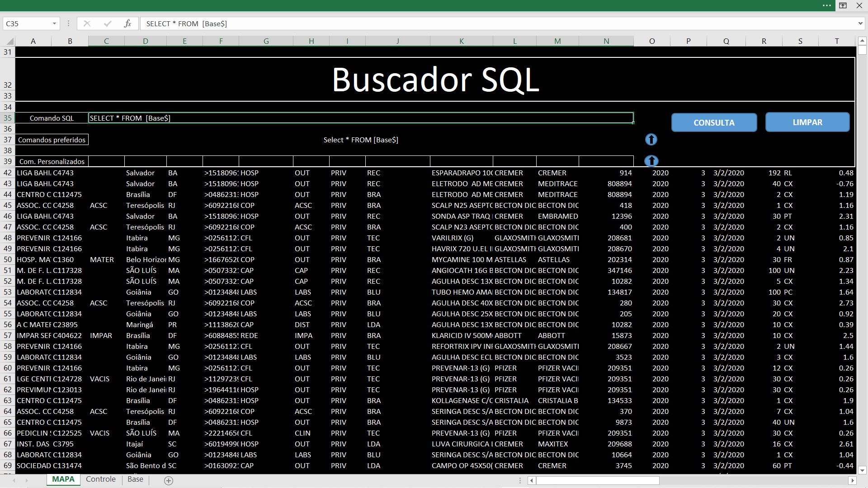Click the Comando SQL label cell
Screen dimensions: 868x488
[52, 118]
